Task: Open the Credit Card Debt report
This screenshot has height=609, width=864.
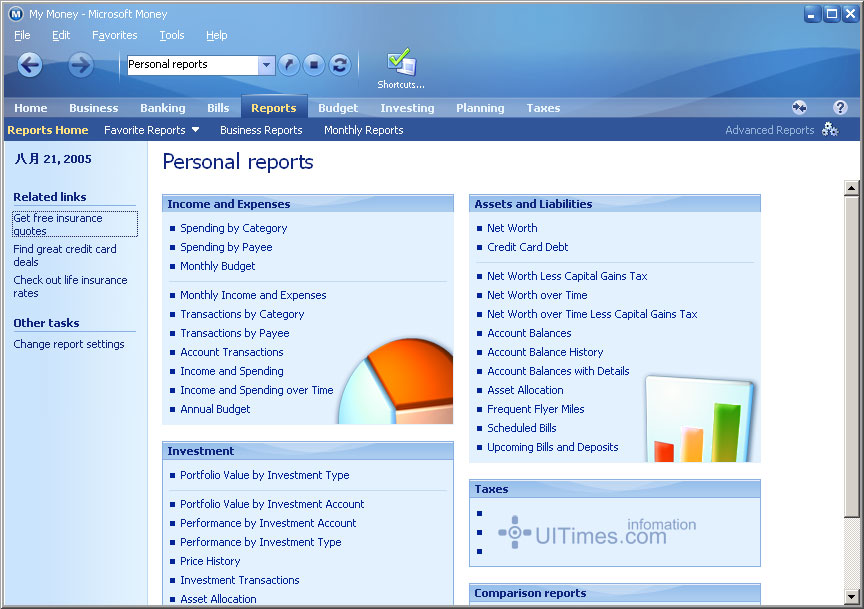Action: (527, 247)
